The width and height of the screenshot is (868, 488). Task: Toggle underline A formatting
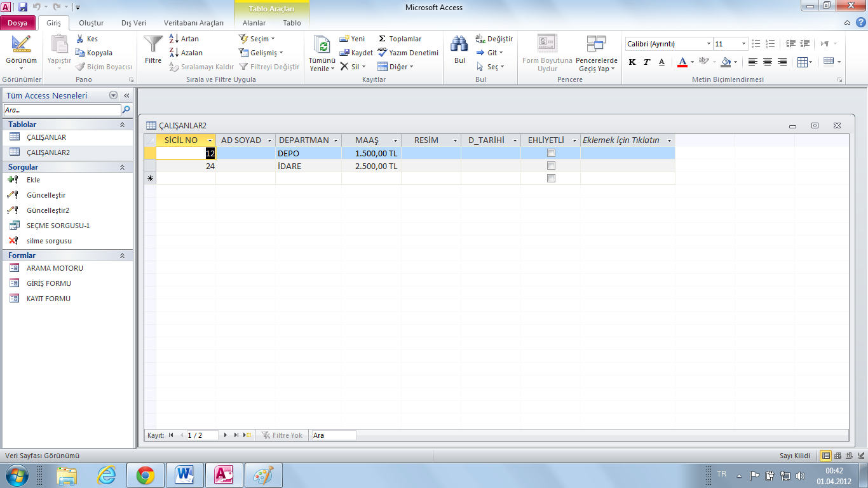[661, 62]
